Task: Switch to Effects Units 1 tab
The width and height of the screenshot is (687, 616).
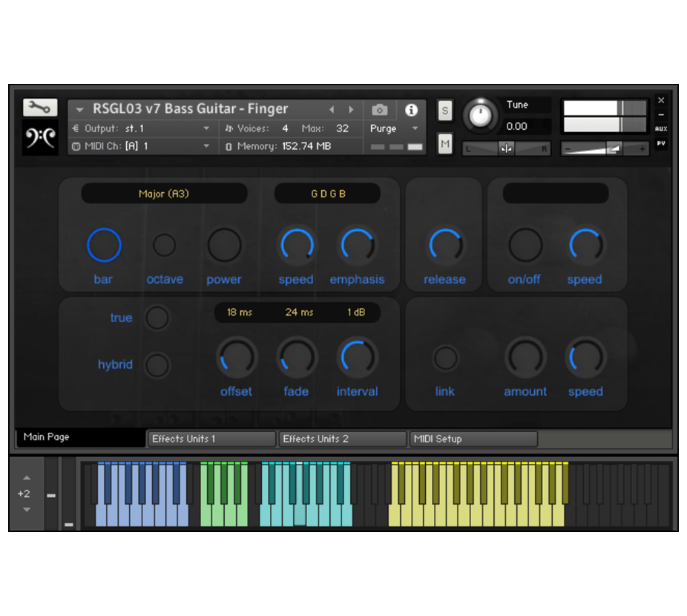Action: pos(212,439)
